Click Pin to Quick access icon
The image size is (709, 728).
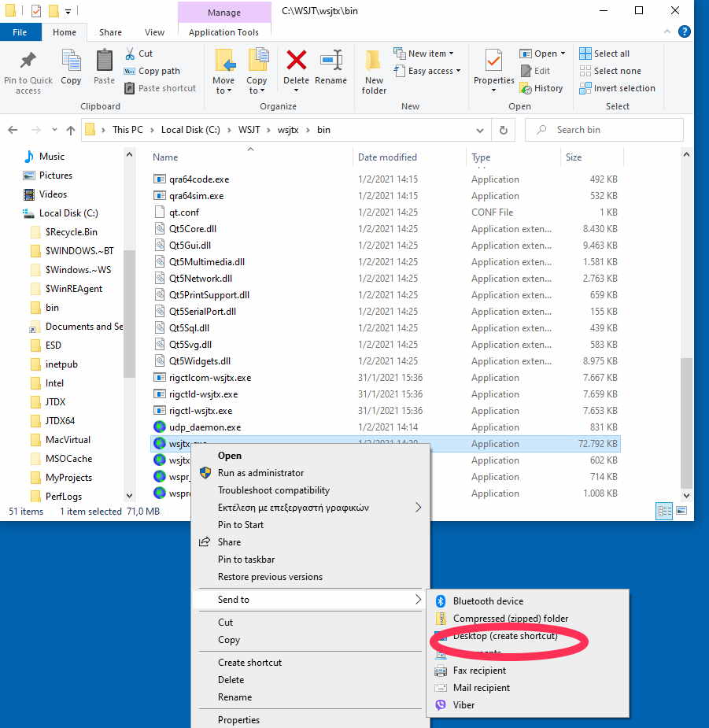coord(28,61)
